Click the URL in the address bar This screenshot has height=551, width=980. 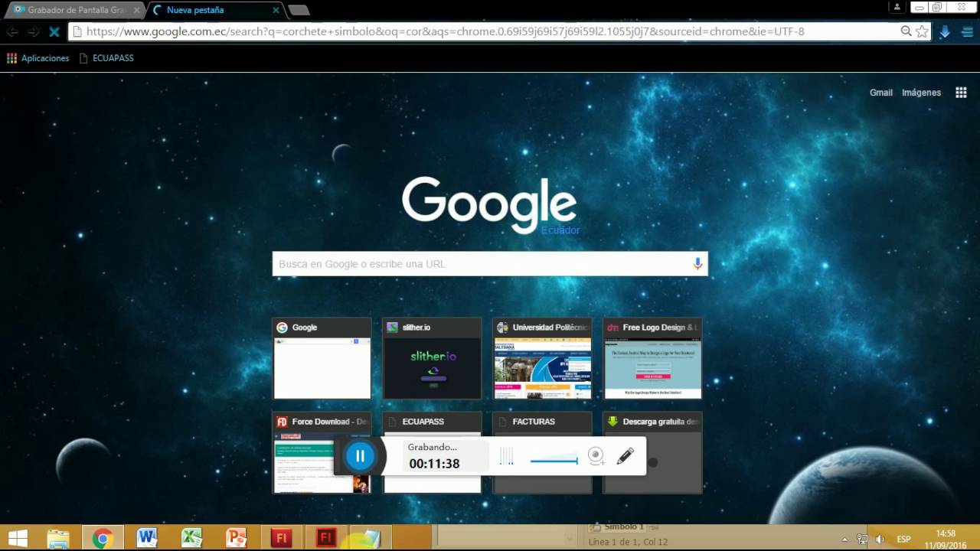click(x=445, y=31)
